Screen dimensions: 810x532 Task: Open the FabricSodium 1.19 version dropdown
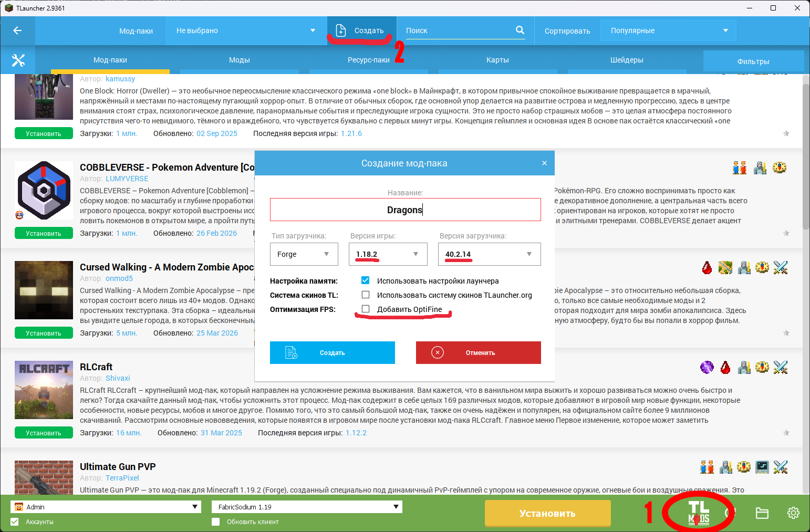pos(307,507)
